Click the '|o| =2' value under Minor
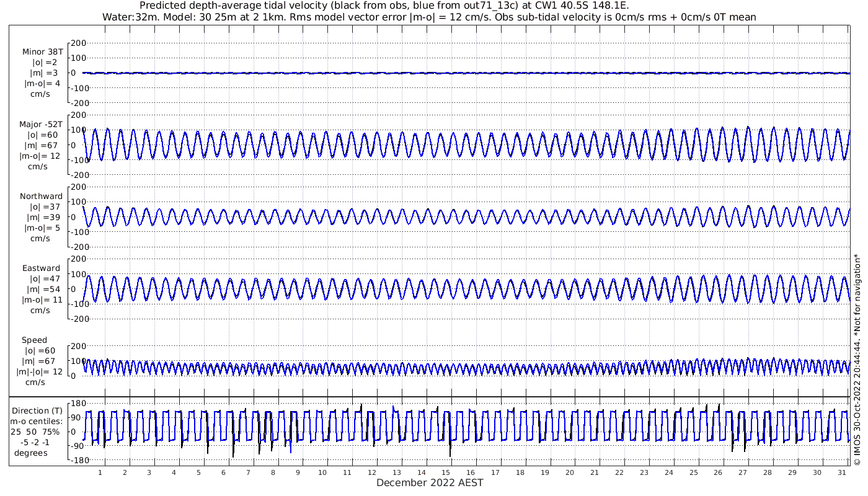Viewport: 868px width, 496px height. (x=43, y=63)
